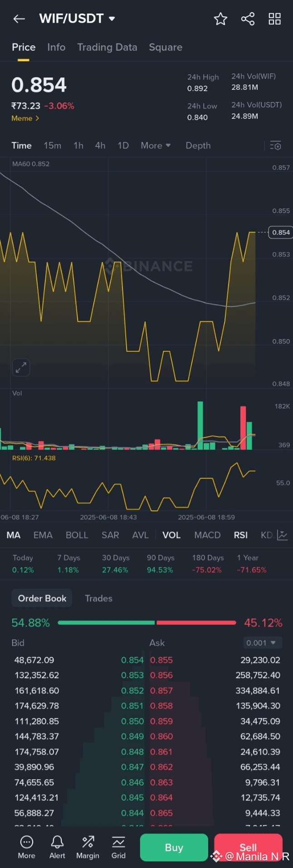This screenshot has width=293, height=868.
Task: Select Order Book tab
Action: (42, 598)
